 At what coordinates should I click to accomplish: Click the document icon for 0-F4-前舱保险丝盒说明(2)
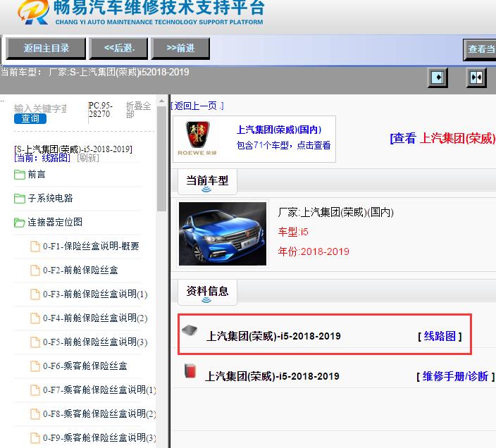35,318
